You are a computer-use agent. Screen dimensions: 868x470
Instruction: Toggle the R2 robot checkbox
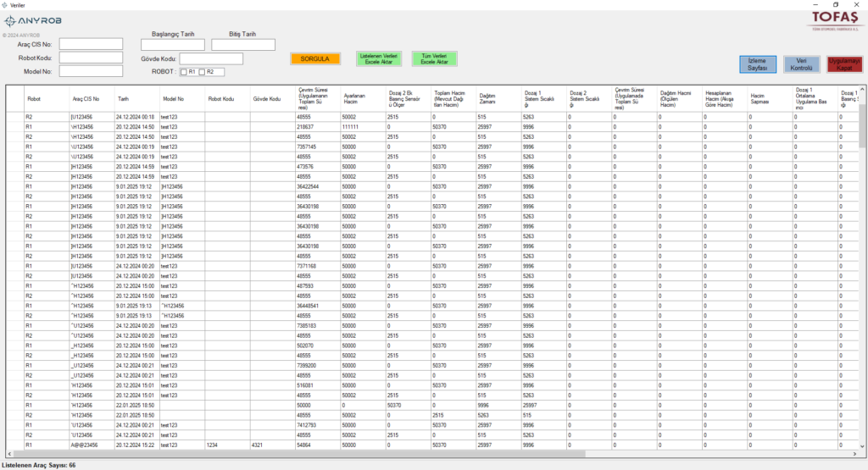click(203, 72)
